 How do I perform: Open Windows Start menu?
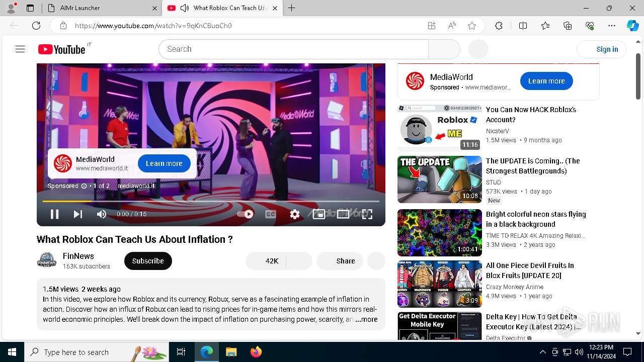(x=12, y=352)
